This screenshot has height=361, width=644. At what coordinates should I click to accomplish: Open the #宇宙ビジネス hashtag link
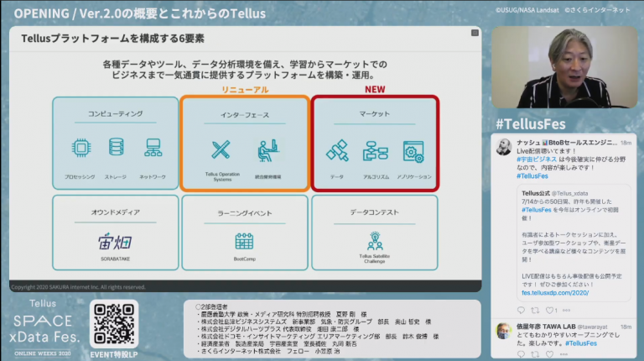(537, 160)
